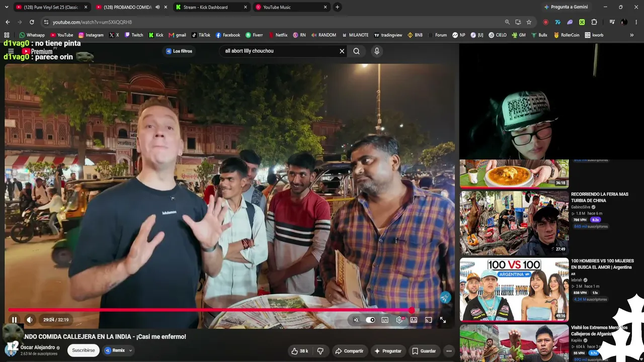
Task: Switch to the YouTube Music tab
Action: 291,7
